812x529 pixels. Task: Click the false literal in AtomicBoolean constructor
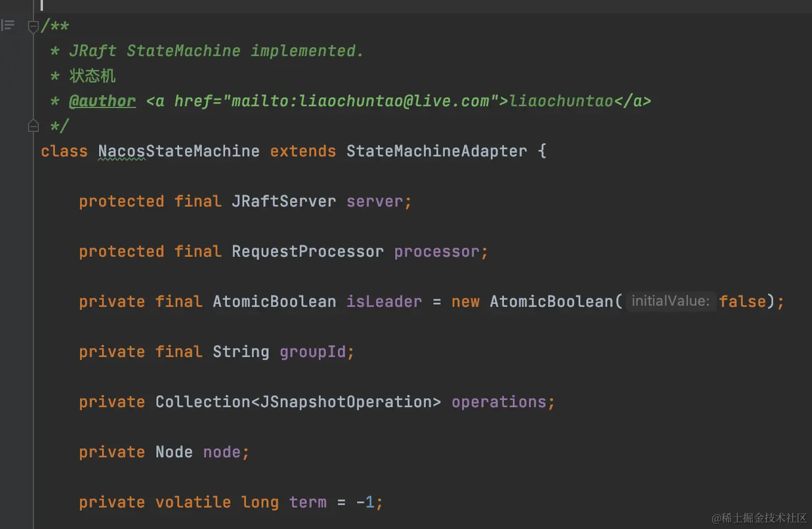(x=742, y=302)
